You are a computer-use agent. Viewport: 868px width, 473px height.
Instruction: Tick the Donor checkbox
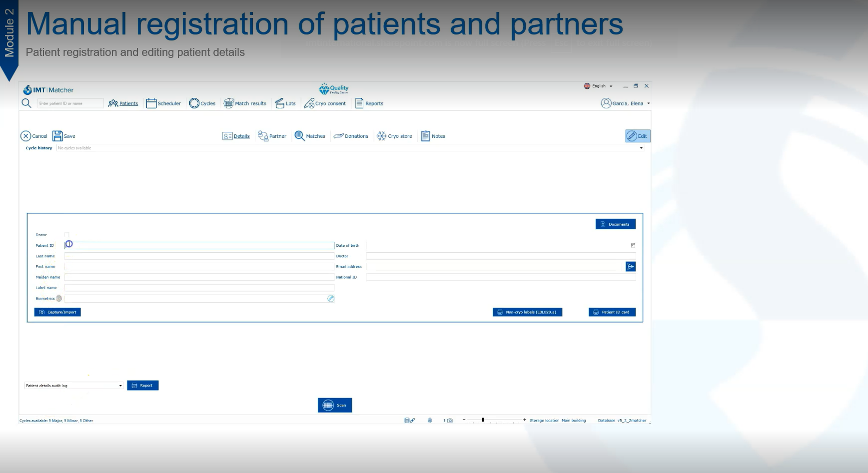[x=67, y=235]
